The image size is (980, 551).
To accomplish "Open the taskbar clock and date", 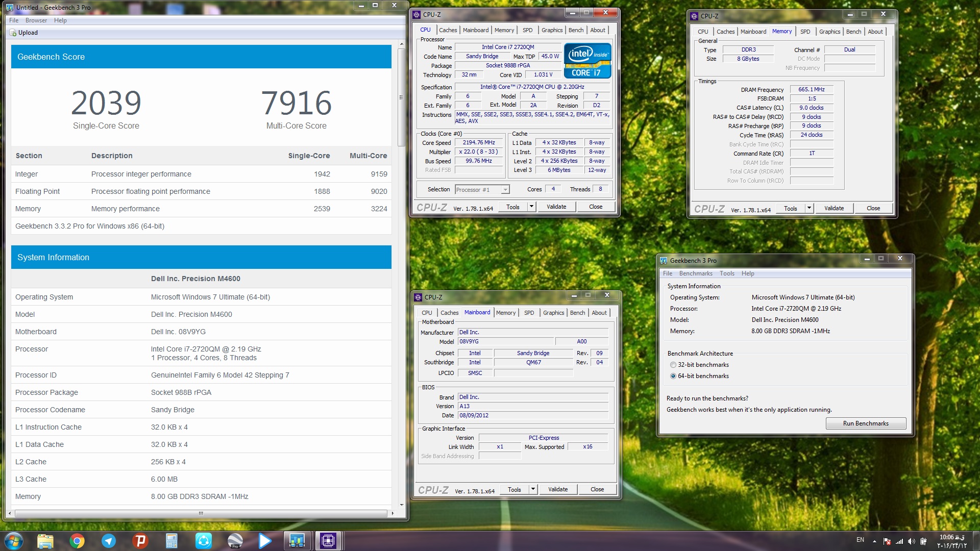I will pyautogui.click(x=952, y=541).
